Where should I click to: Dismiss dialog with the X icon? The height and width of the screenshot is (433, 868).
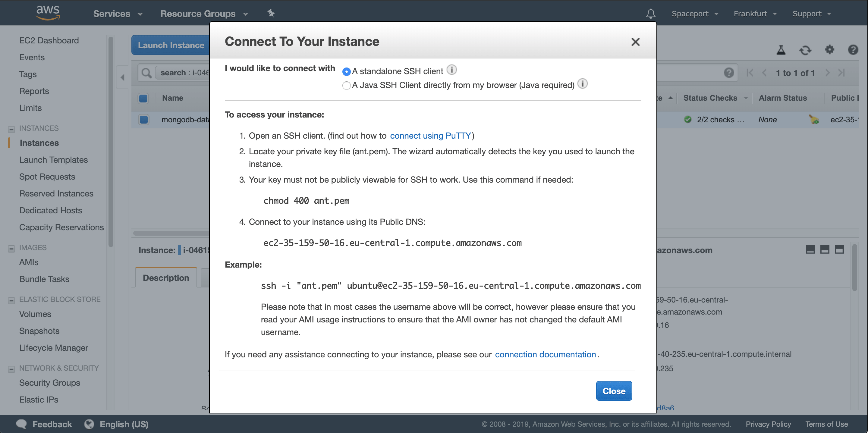point(635,42)
